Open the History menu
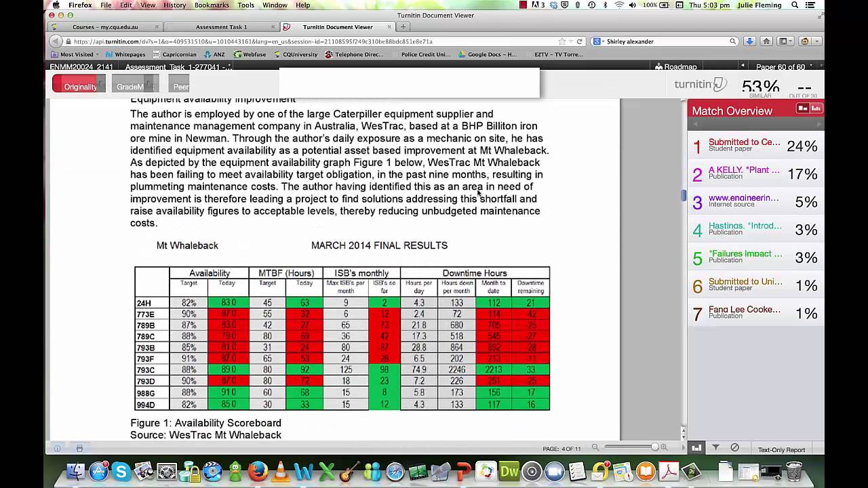The width and height of the screenshot is (868, 488). [x=174, y=5]
